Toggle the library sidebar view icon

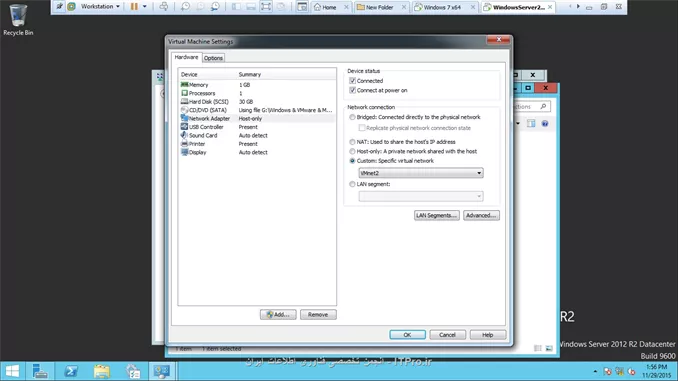(236, 6)
